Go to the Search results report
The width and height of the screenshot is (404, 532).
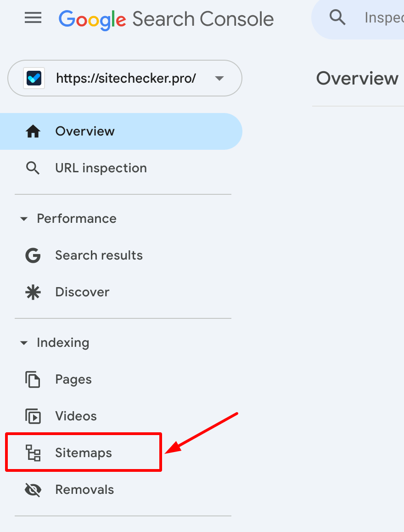99,255
